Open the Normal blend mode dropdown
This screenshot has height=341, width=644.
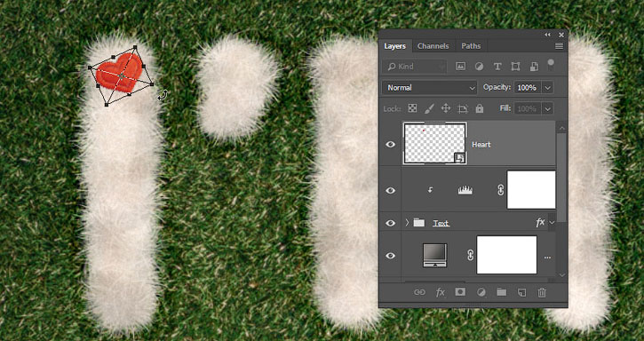pyautogui.click(x=429, y=88)
